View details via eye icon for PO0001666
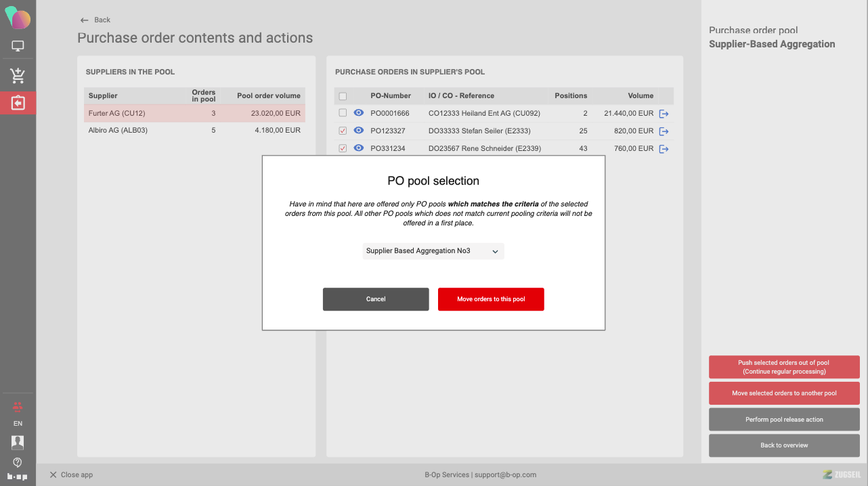This screenshot has height=486, width=868. [x=359, y=113]
